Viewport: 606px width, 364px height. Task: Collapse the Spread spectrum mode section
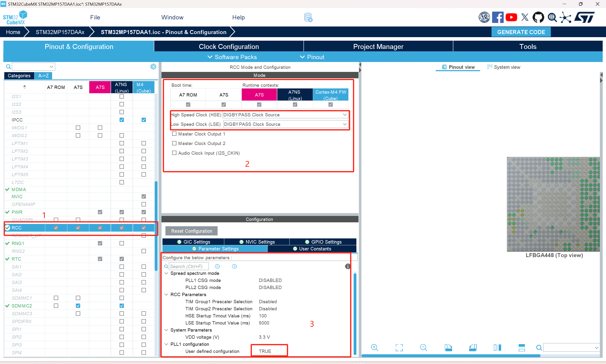(166, 273)
